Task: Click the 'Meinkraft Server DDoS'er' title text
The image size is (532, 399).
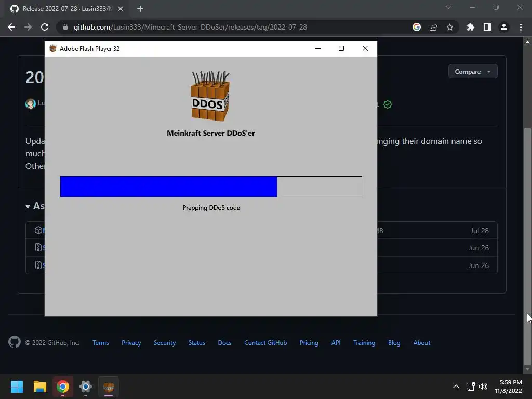Action: click(211, 133)
